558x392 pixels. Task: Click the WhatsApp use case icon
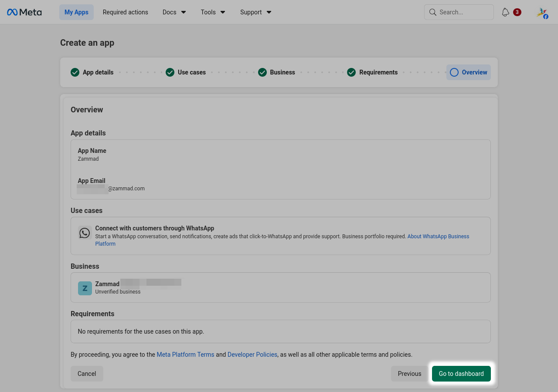coord(85,233)
